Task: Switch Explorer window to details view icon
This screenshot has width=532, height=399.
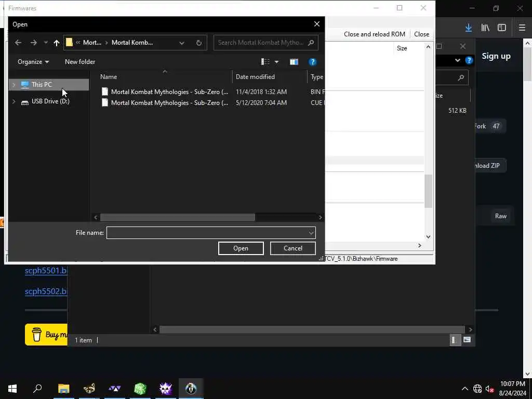Action: point(454,340)
